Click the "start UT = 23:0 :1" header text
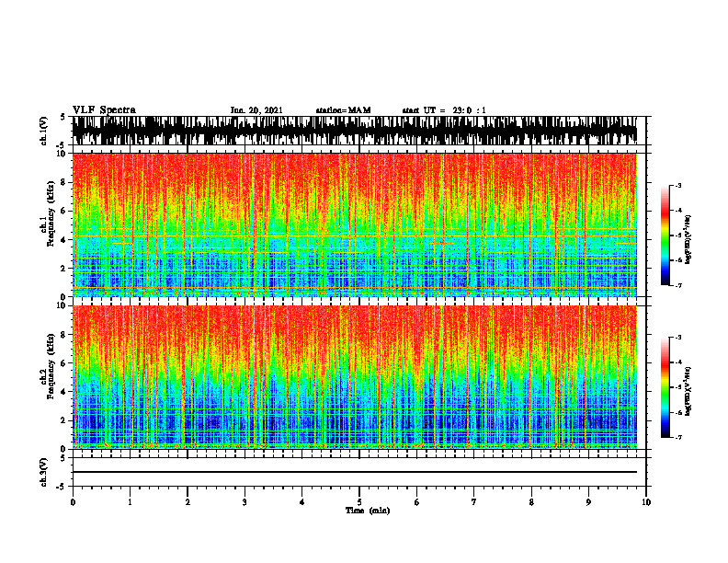Screen dimensions: 728x563 click(444, 110)
